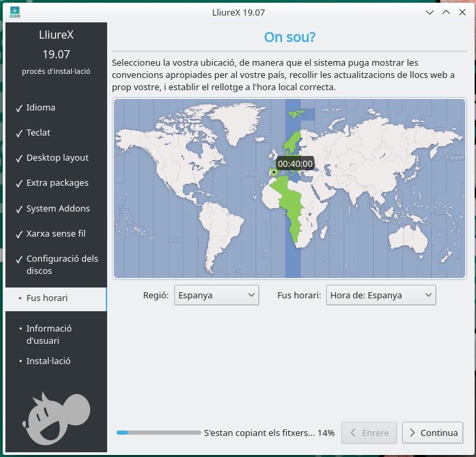Screen dimensions: 476x457
Task: Click the 'Regió:' label
Action: 156,295
